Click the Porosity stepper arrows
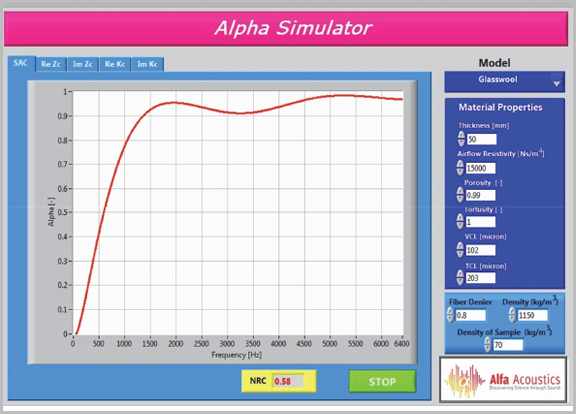 (460, 195)
